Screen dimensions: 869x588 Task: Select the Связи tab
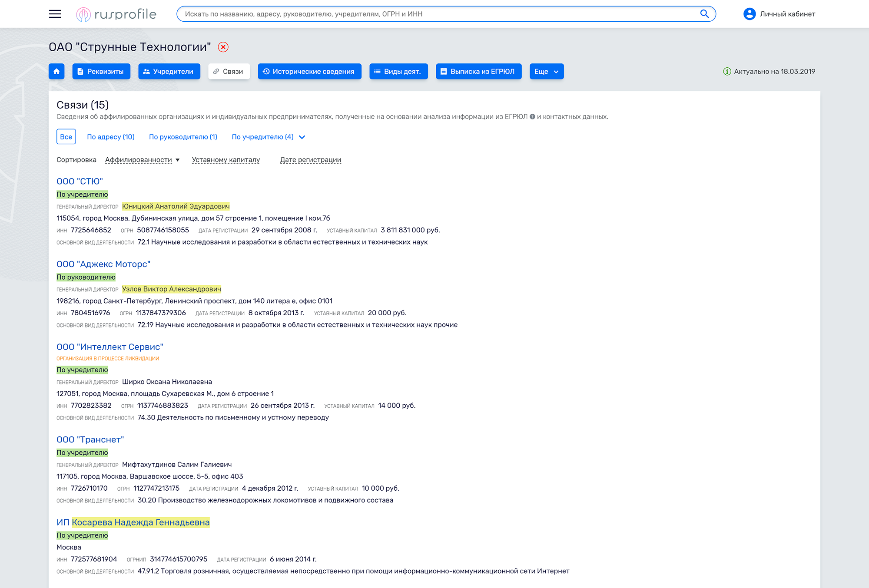pos(229,71)
